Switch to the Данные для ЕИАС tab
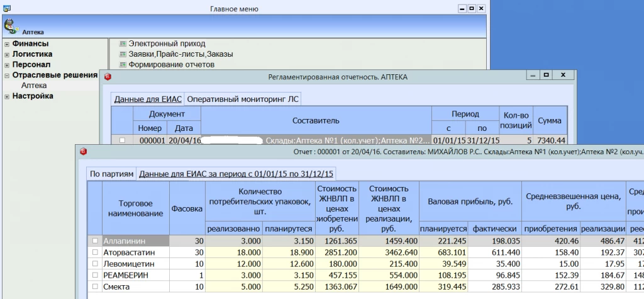 click(x=148, y=99)
